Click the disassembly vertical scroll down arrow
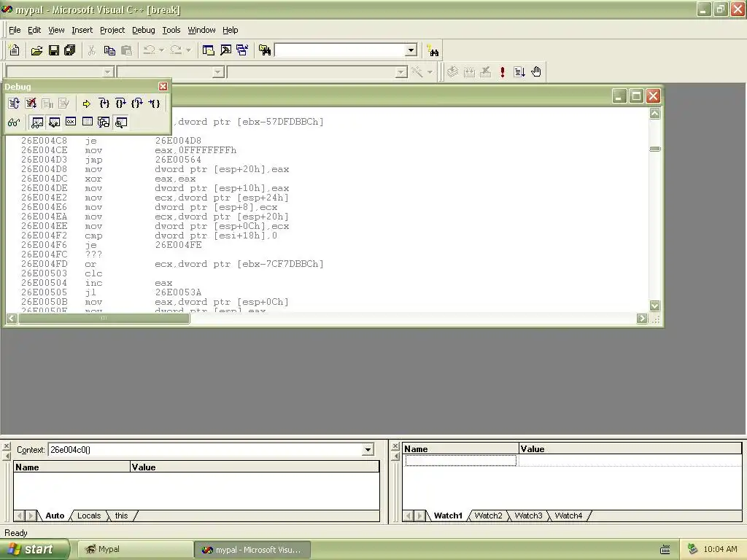Viewport: 747px width, 560px height. click(x=655, y=306)
